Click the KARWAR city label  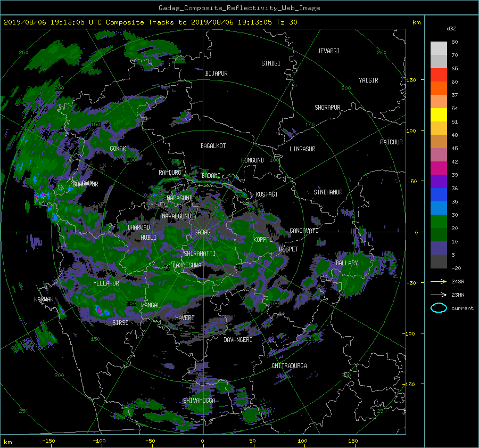point(44,299)
